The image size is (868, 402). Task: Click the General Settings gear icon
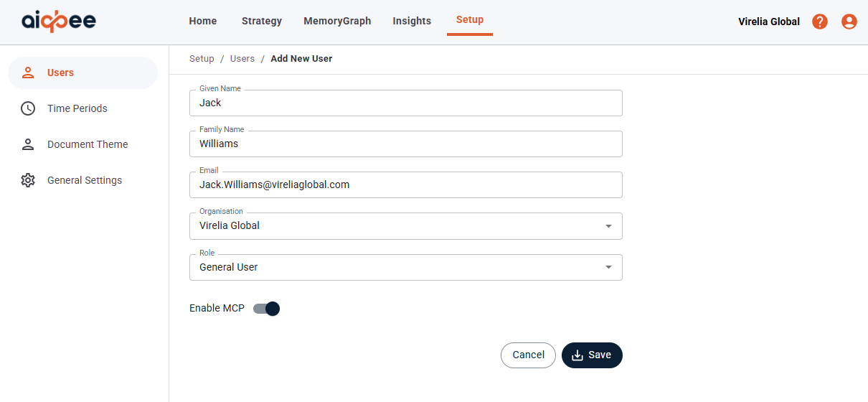coord(28,180)
